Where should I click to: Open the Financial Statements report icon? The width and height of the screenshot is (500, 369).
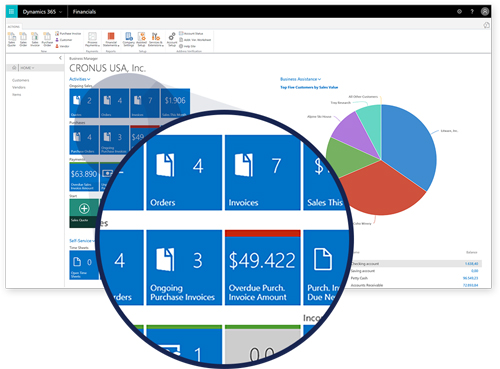tap(111, 39)
